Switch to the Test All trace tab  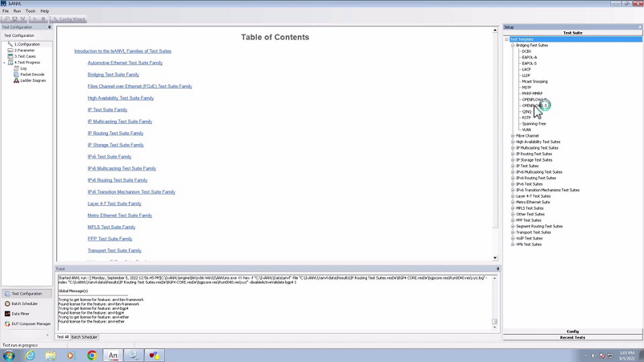[x=63, y=337]
